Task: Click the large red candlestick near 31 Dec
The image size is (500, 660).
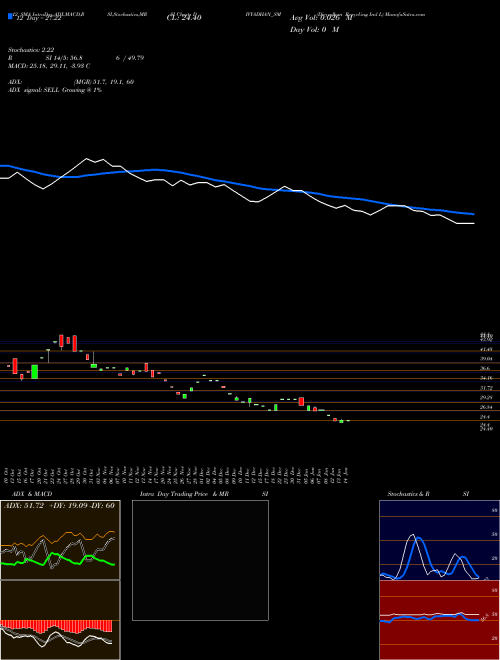Action: 301,401
